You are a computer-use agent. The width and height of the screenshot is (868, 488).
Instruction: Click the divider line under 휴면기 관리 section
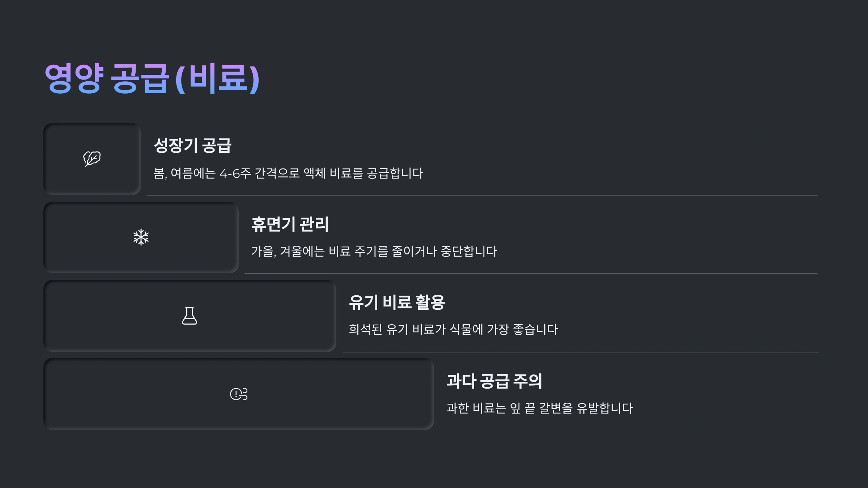pyautogui.click(x=531, y=273)
